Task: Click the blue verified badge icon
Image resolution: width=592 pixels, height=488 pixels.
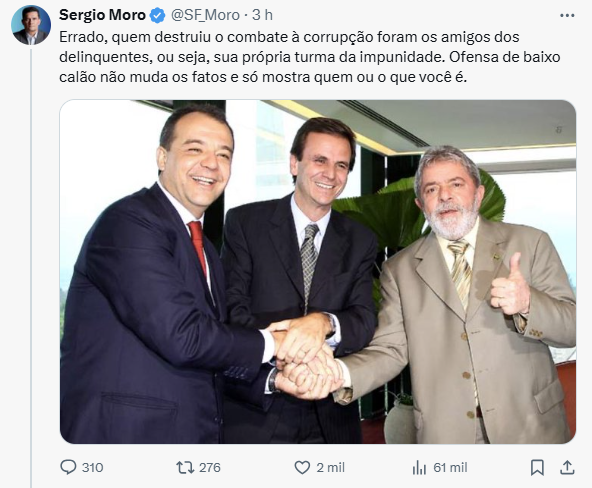Action: click(x=157, y=15)
